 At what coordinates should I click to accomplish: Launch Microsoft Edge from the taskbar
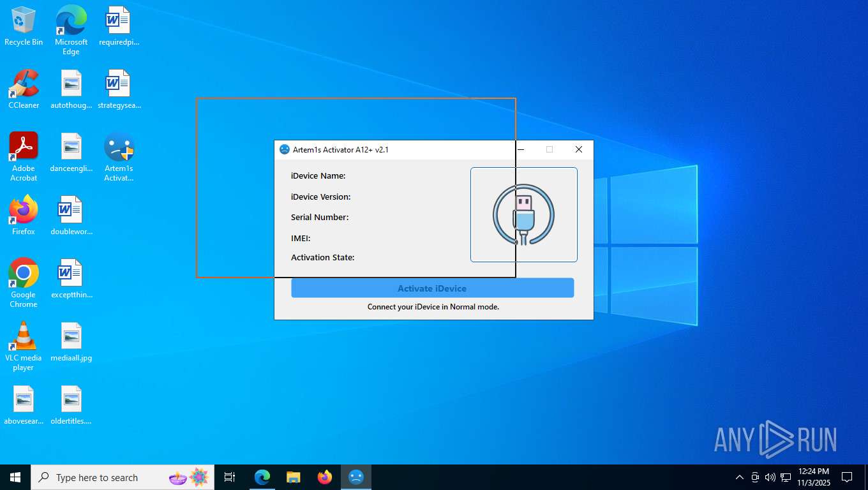coord(262,477)
